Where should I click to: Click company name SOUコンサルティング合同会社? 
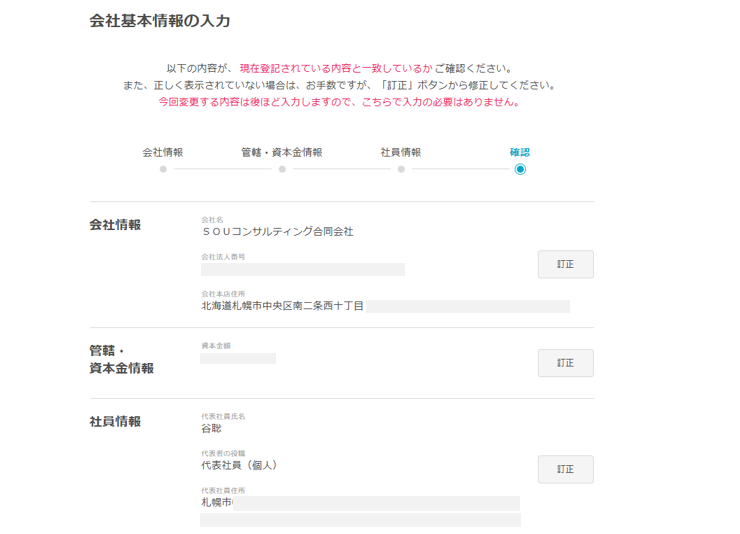(x=277, y=231)
